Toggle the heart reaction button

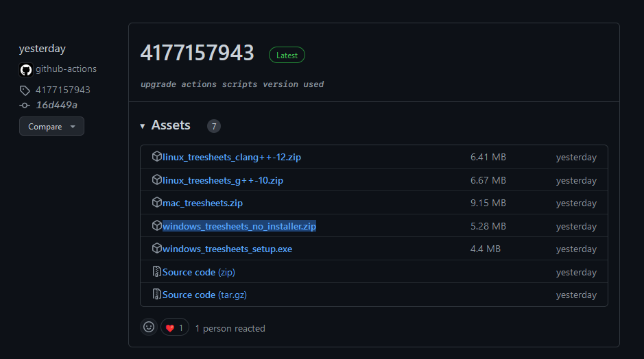pos(175,327)
